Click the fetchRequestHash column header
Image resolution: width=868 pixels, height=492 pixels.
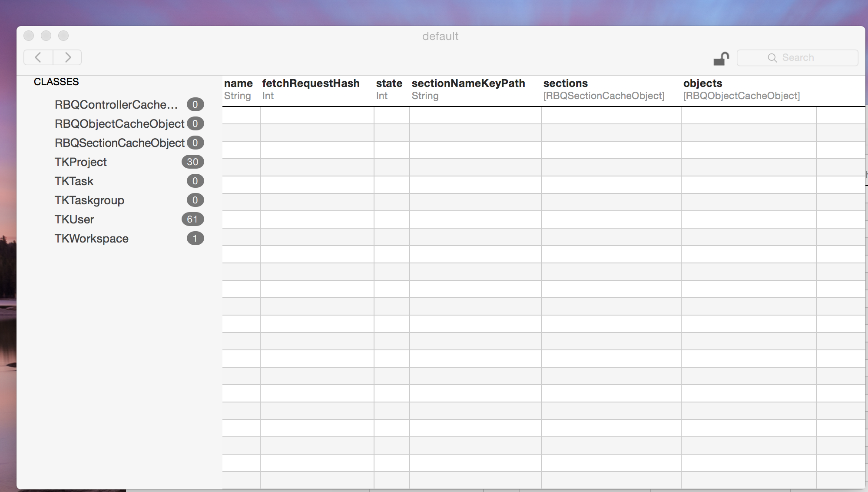[x=311, y=89]
